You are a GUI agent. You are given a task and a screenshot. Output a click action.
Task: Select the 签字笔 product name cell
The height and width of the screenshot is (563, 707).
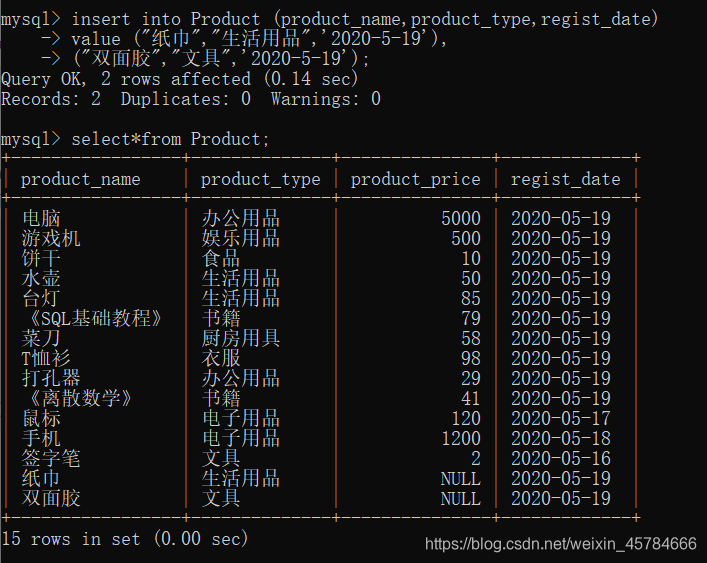click(51, 458)
